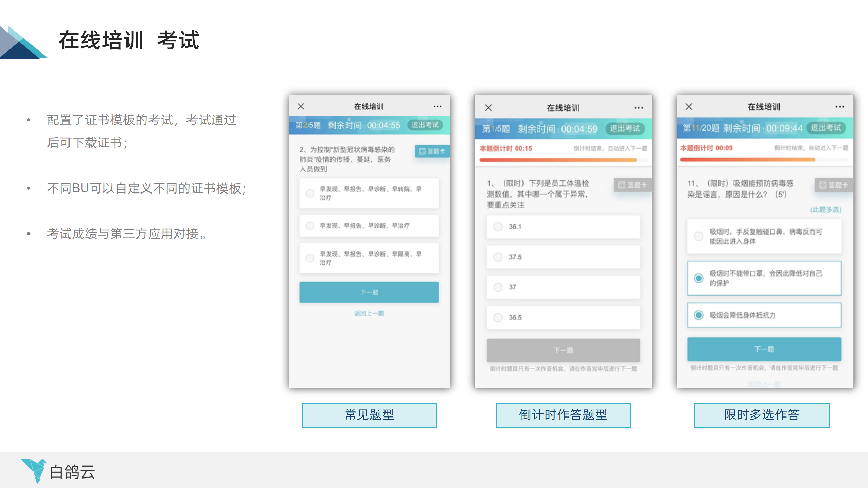Select option 早发现、早报告、早诊断、早治疗
Image resolution: width=868 pixels, height=488 pixels.
point(369,226)
